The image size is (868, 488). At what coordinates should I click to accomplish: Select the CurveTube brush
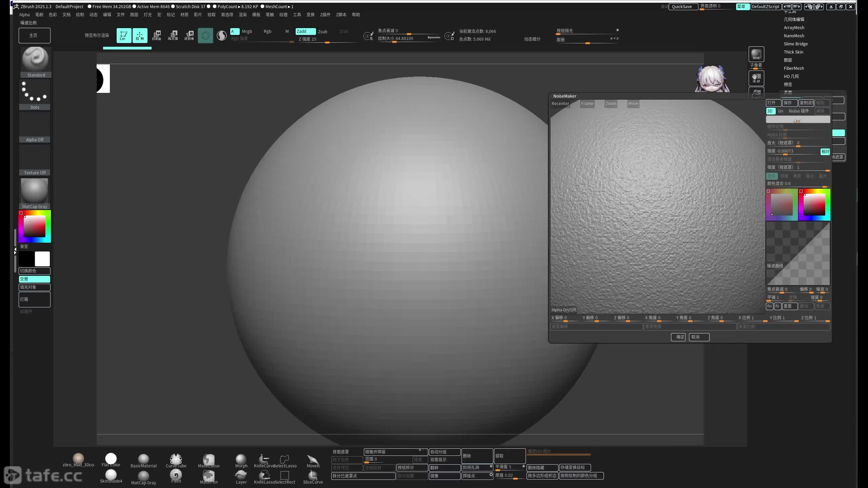click(176, 461)
